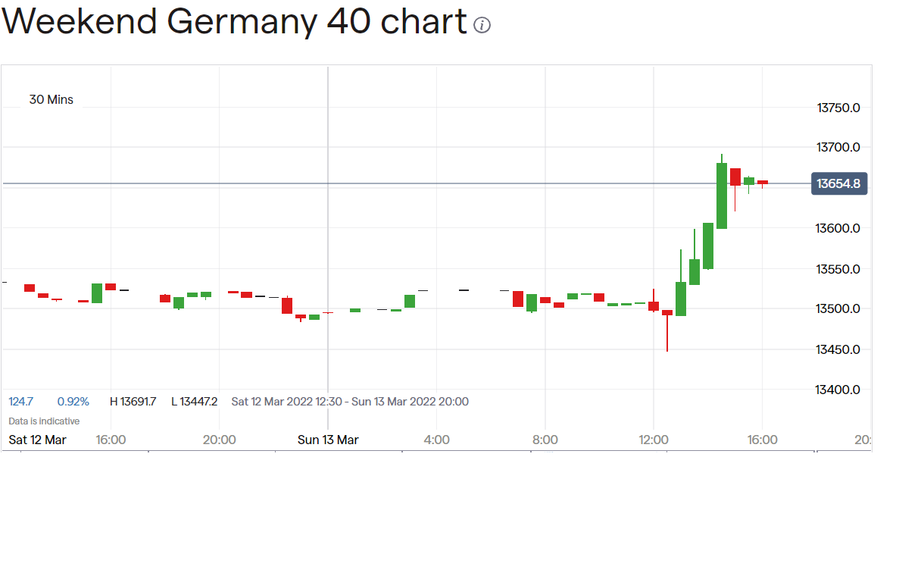Click the chart date range text

point(350,402)
